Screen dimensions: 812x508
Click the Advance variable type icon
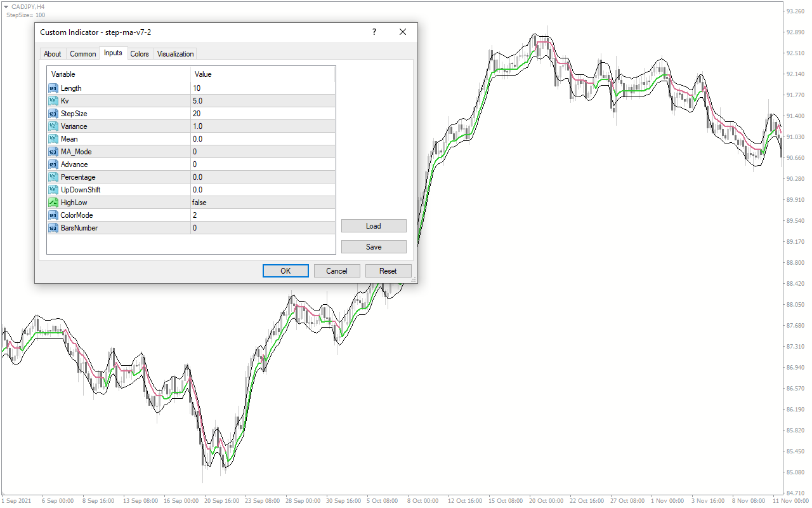[x=53, y=164]
